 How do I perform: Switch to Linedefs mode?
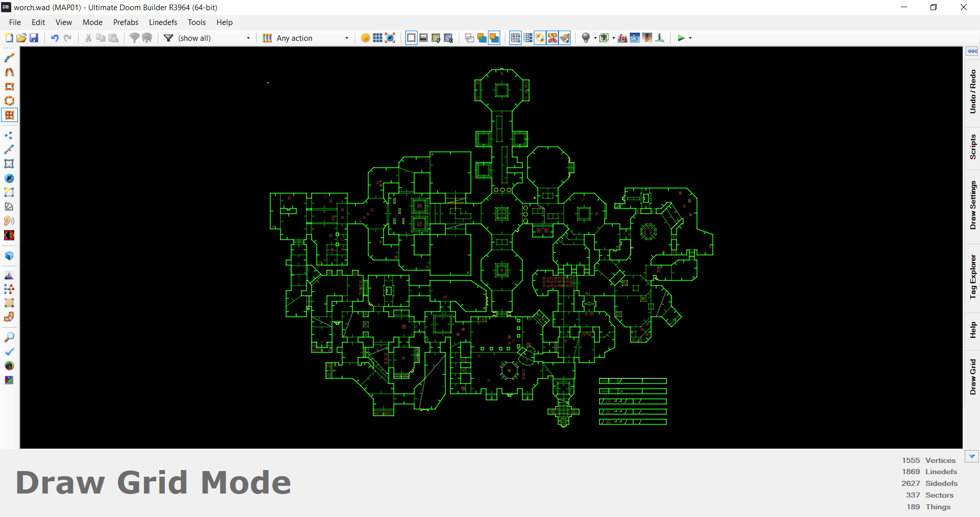pos(9,150)
